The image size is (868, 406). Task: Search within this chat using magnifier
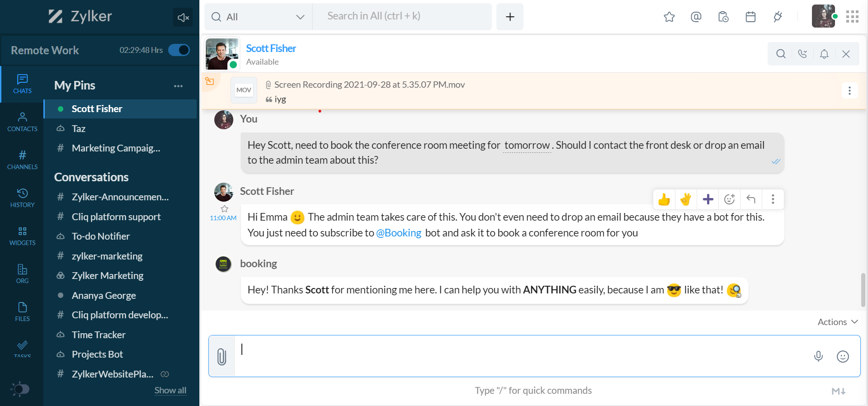tap(781, 54)
